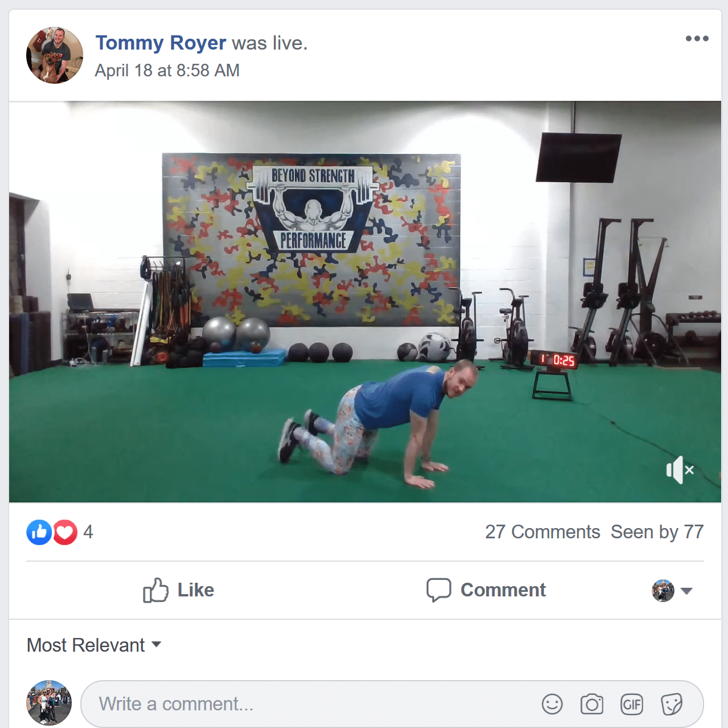Expand the Most Relevant sort dropdown

(94, 645)
